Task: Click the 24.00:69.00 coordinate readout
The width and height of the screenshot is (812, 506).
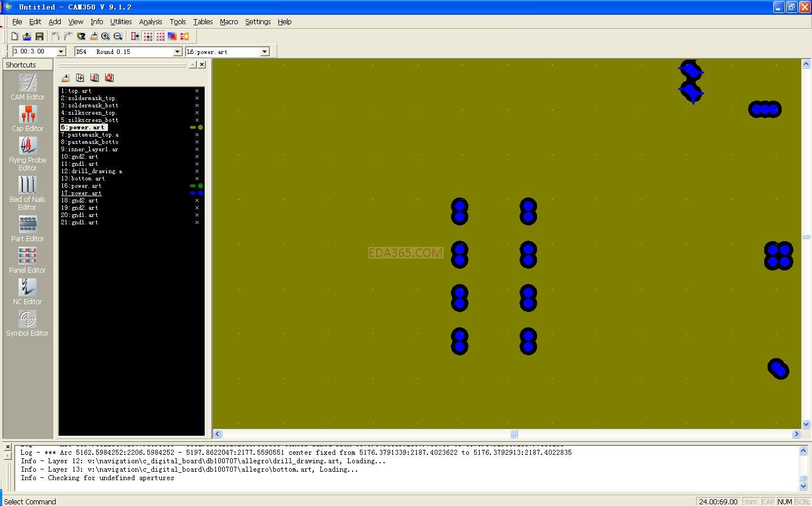Action: pyautogui.click(x=718, y=502)
